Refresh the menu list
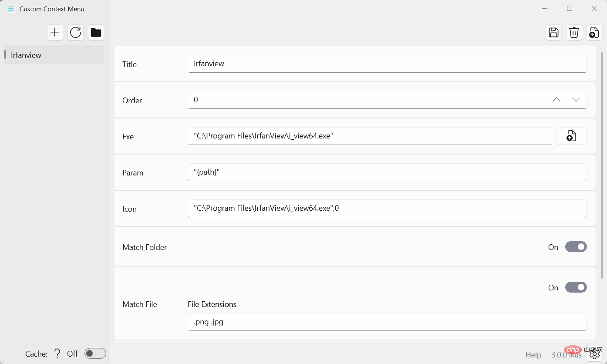The image size is (607, 364). 75,32
